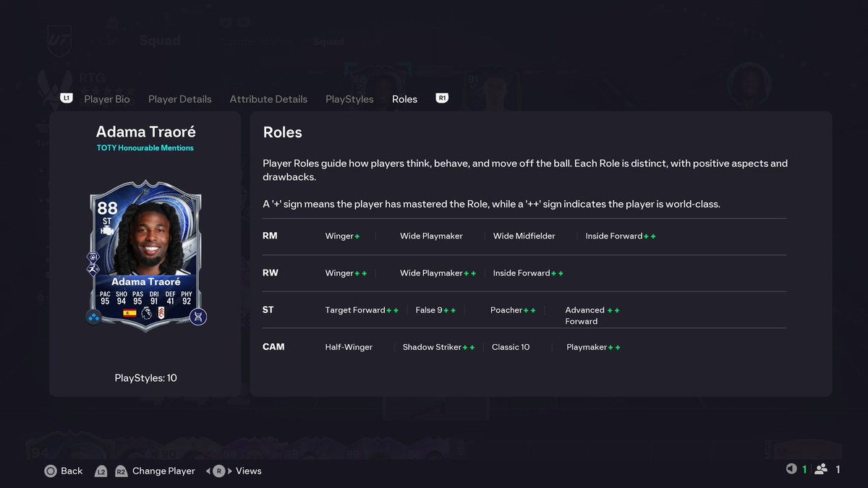This screenshot has width=868, height=488.
Task: Click the L2 trigger icon
Action: pos(101,471)
